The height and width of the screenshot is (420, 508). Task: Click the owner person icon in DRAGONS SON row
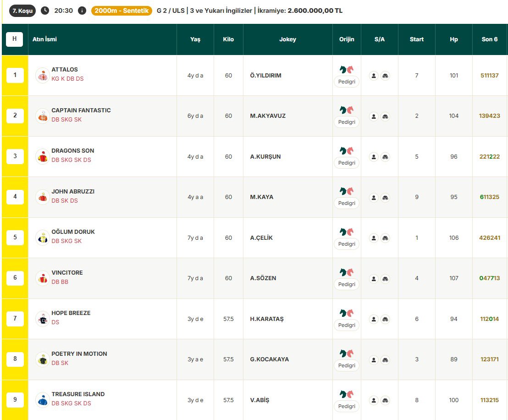pyautogui.click(x=374, y=157)
